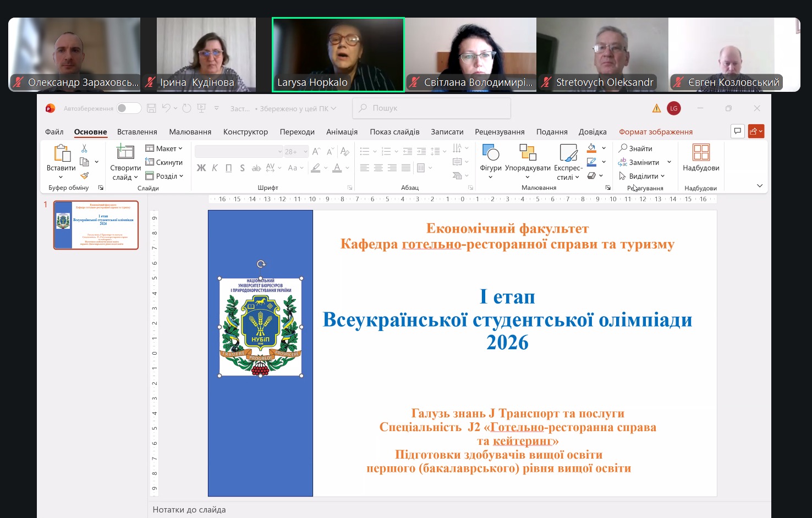Click the shape fill paint bucket

coord(592,148)
